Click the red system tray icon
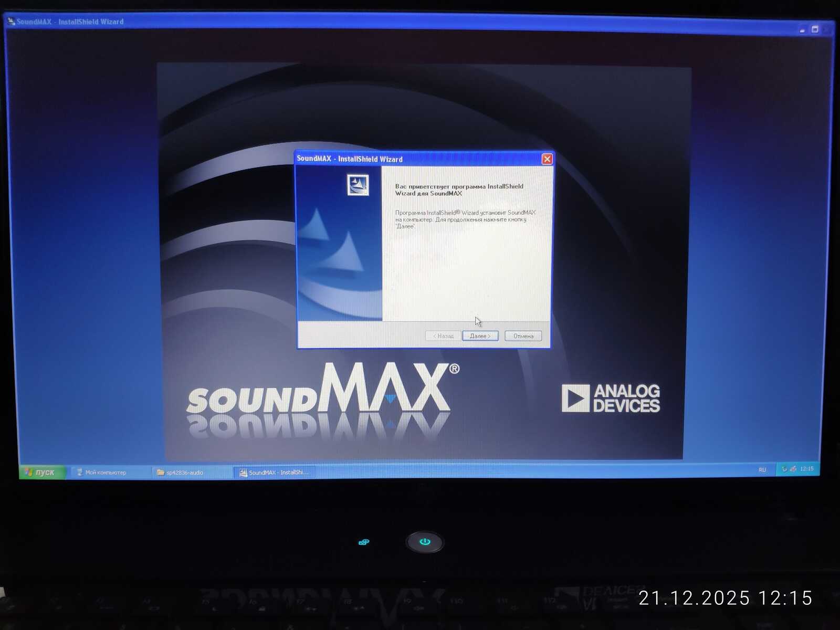The height and width of the screenshot is (630, 840). click(793, 469)
